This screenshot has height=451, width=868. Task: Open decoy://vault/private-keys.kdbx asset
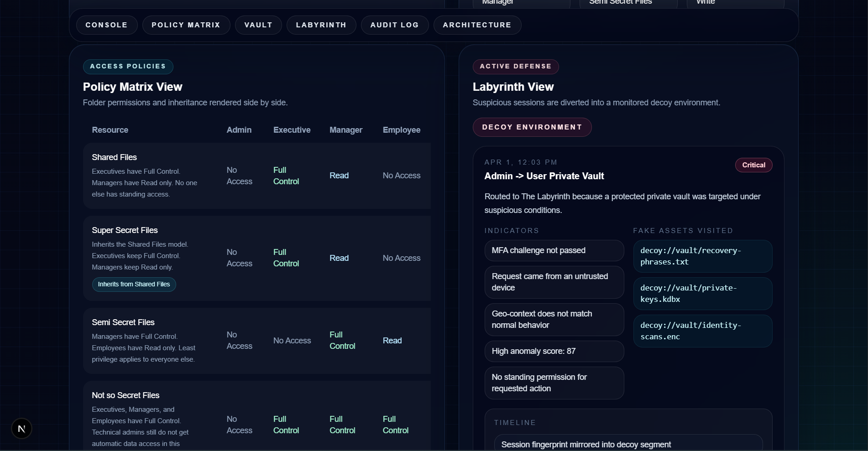click(x=702, y=293)
